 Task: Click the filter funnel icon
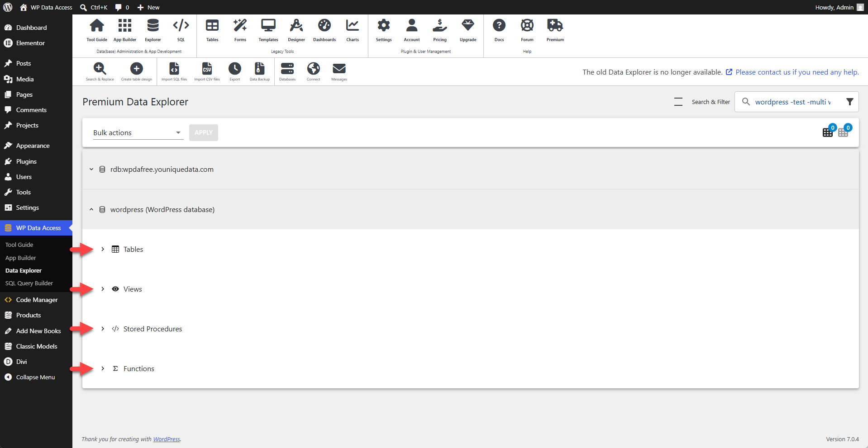[x=850, y=102]
